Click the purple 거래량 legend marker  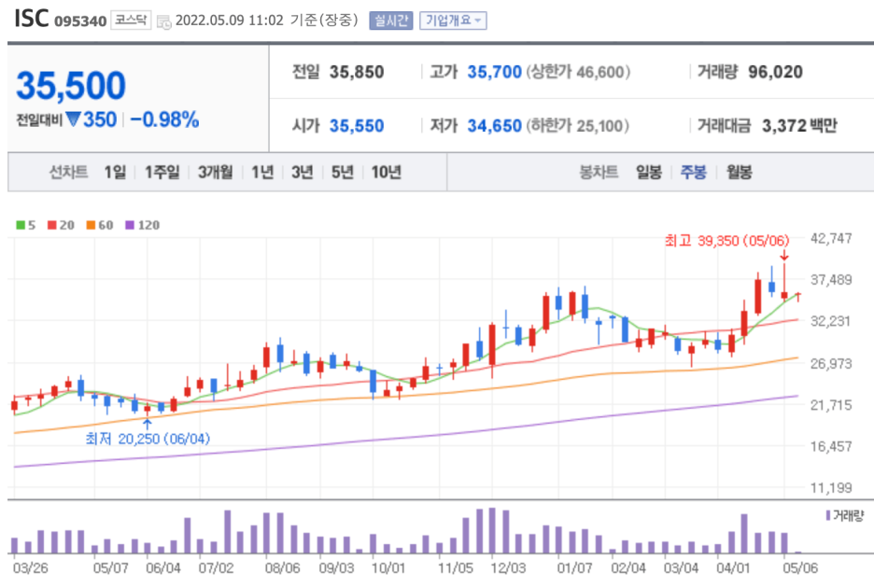828,515
